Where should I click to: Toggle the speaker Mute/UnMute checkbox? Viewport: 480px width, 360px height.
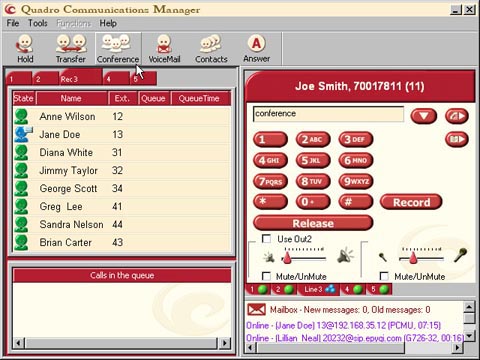266,276
